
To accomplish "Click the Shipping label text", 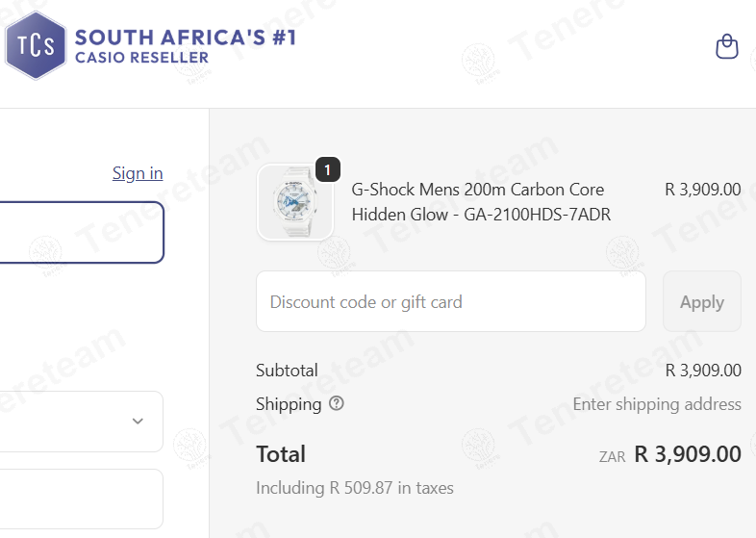I will point(289,404).
